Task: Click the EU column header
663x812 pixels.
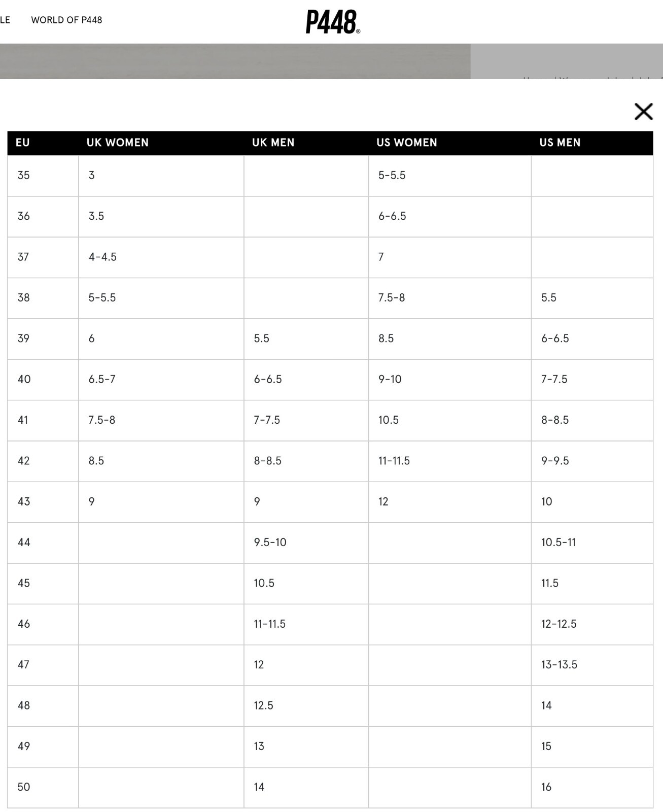Action: click(23, 143)
